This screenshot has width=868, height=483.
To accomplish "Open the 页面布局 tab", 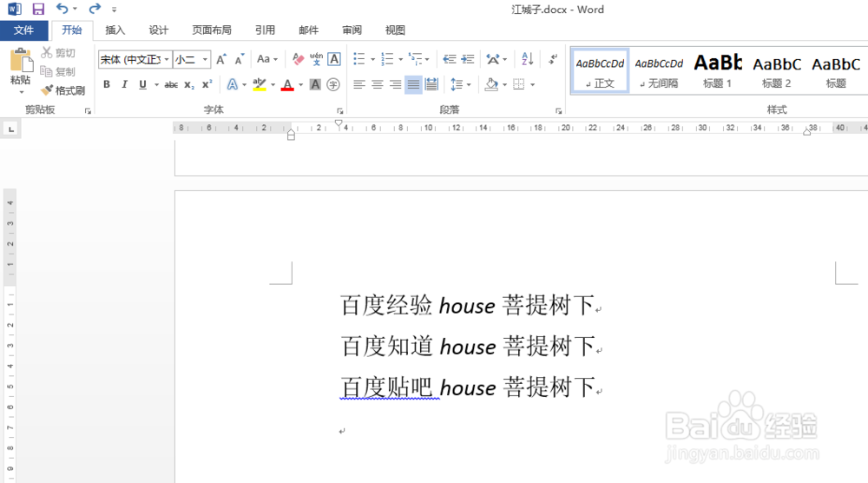I will pos(212,30).
